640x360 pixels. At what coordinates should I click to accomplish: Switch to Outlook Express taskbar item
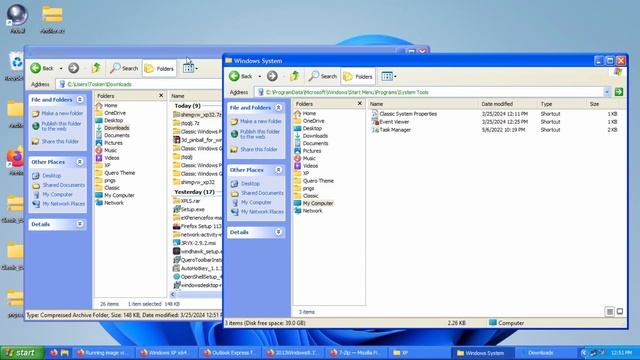coord(230,353)
